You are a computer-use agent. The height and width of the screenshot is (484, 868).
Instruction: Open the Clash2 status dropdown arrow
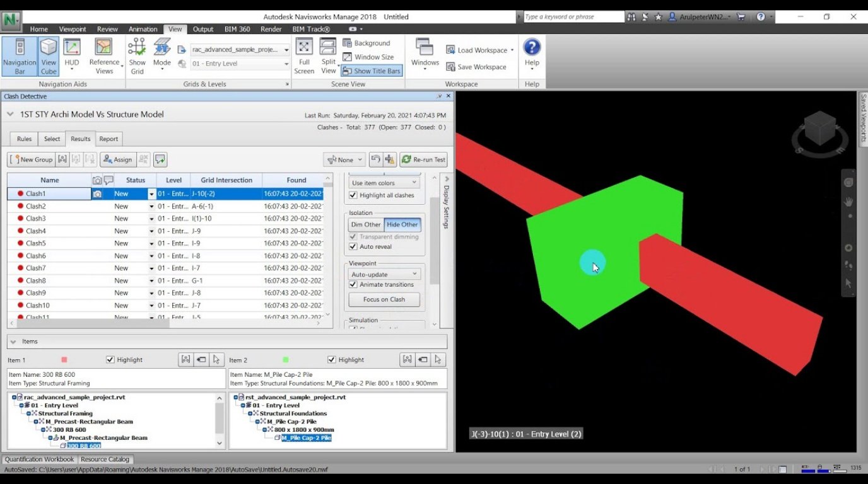[x=151, y=206]
